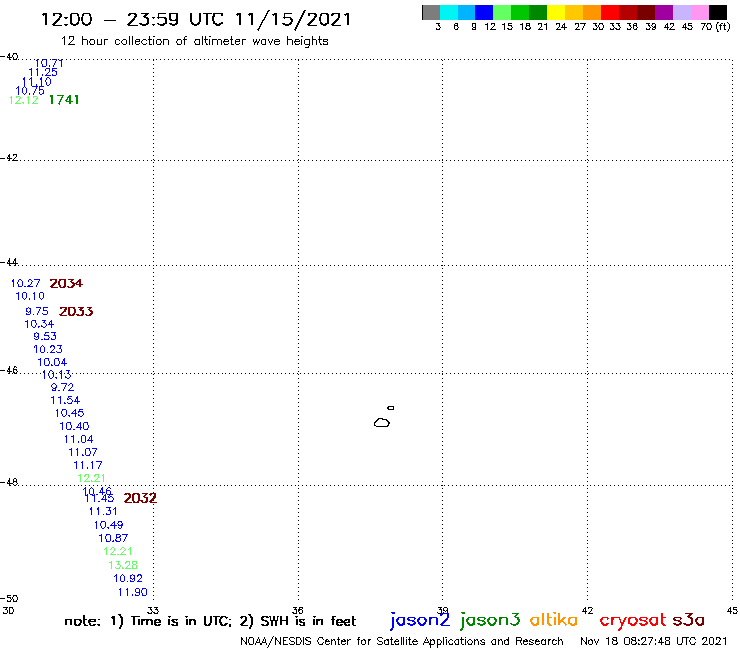Select the orange altika satellite label
The width and height of the screenshot is (740, 650).
[553, 620]
